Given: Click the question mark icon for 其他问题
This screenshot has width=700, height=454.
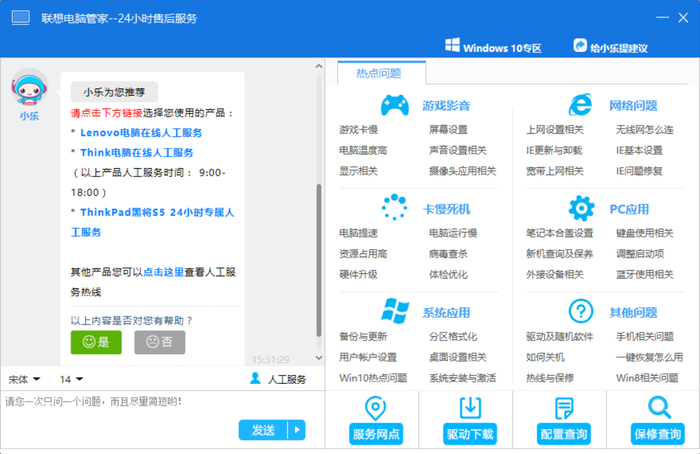Looking at the screenshot, I should [581, 311].
